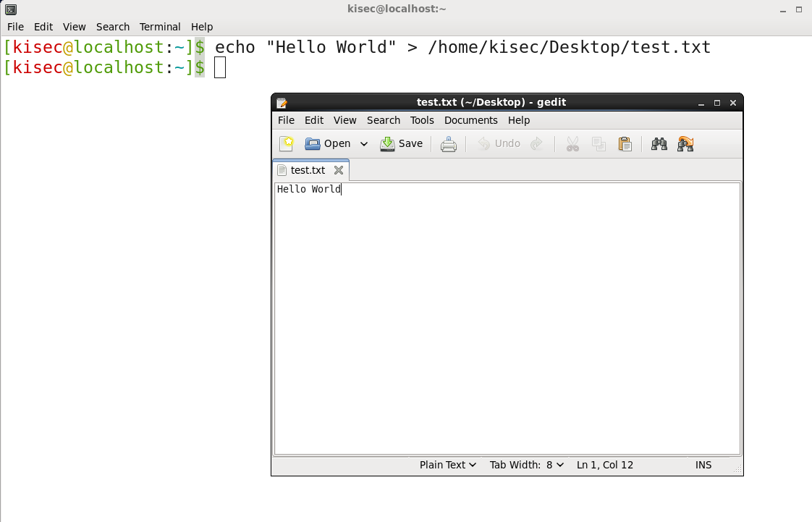Click the Redo arrow icon
The width and height of the screenshot is (812, 522).
(536, 143)
